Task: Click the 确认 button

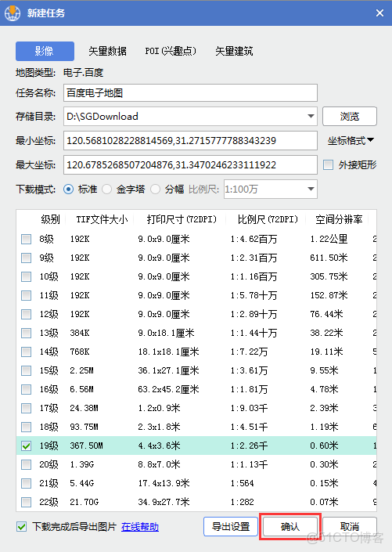Action: tap(290, 527)
